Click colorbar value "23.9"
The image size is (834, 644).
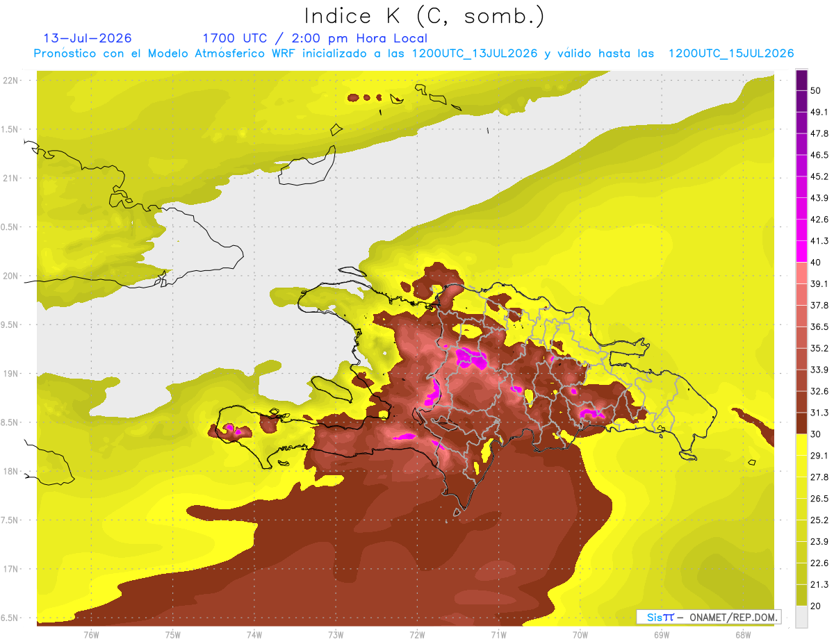pos(819,541)
